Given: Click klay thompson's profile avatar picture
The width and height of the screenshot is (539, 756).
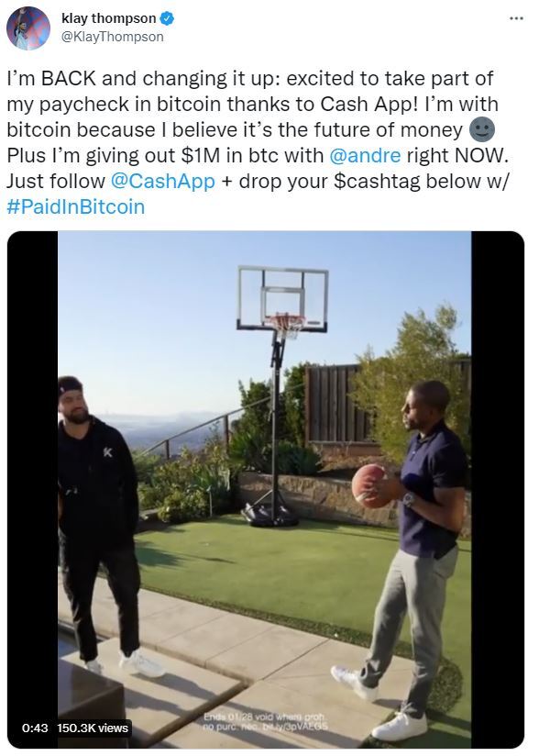Looking at the screenshot, I should pyautogui.click(x=28, y=28).
